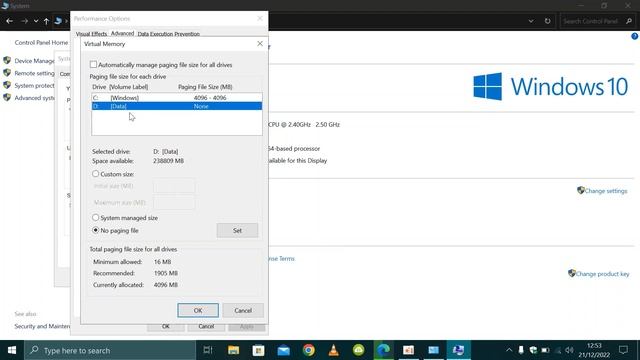Launch Microsoft Edge from taskbar
The width and height of the screenshot is (640, 360).
pyautogui.click(x=383, y=350)
